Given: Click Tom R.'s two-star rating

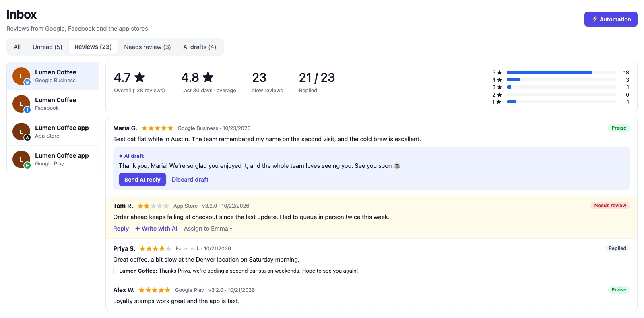Looking at the screenshot, I should point(153,206).
